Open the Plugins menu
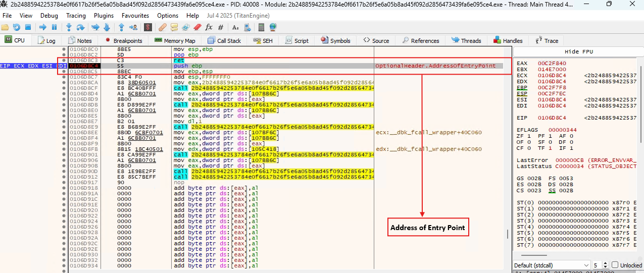 [x=104, y=16]
